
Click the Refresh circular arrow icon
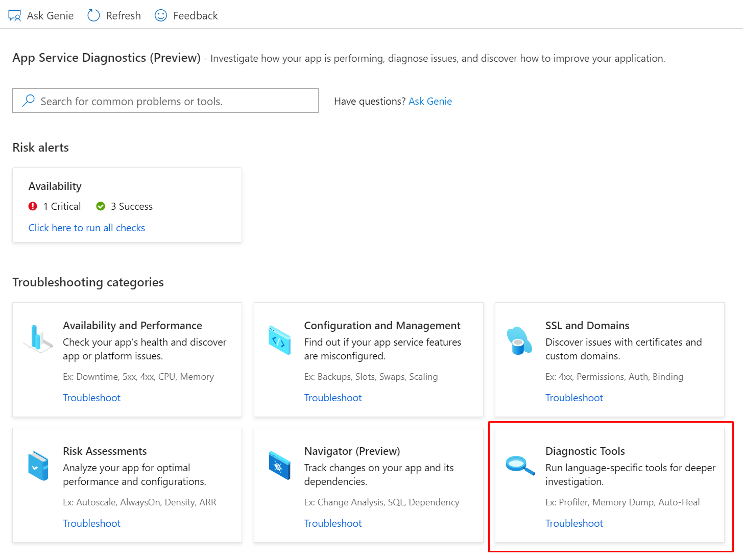[93, 15]
